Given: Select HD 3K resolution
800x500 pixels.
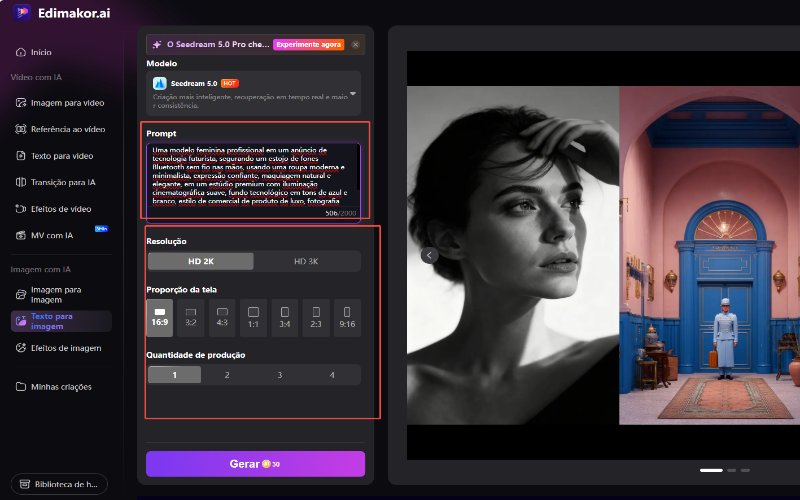Looking at the screenshot, I should pyautogui.click(x=306, y=261).
